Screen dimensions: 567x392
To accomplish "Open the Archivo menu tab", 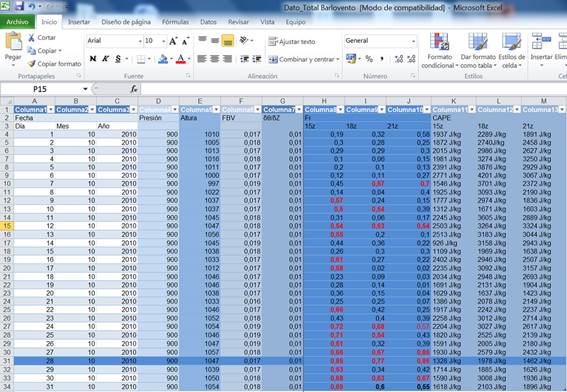I will pos(17,22).
